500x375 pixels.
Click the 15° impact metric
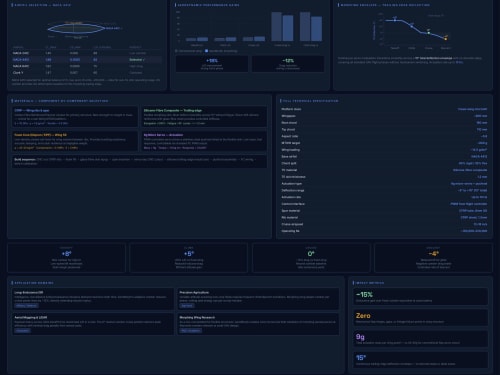[x=421, y=360]
